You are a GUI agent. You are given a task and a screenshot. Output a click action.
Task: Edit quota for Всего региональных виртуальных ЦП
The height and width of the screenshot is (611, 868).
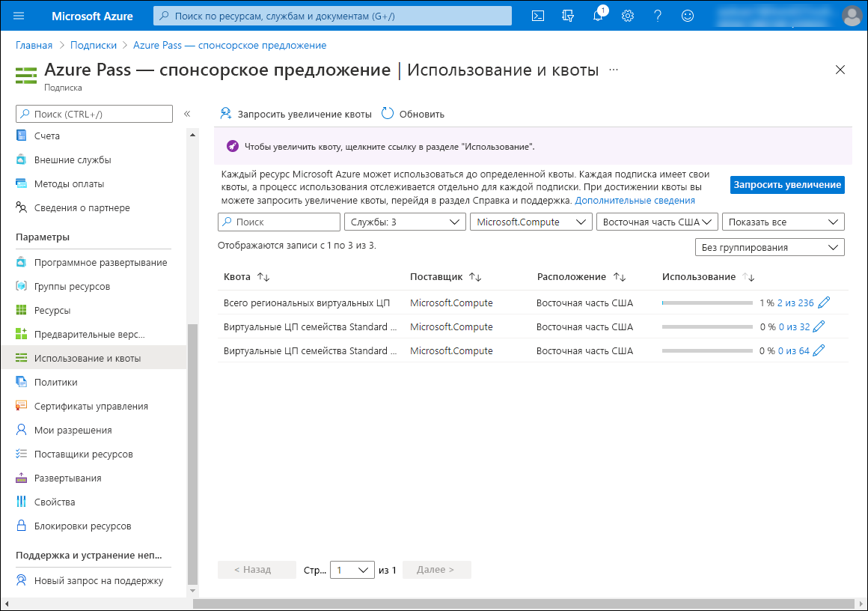824,303
